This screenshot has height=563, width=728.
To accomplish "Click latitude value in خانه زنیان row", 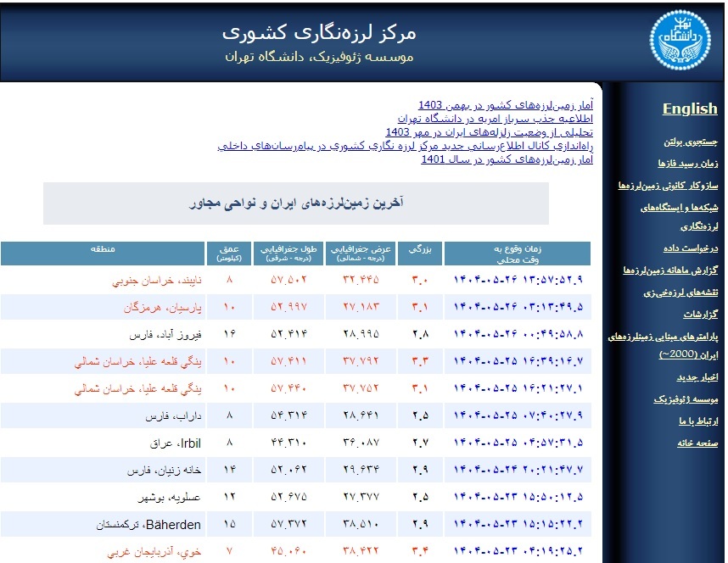I will [x=361, y=470].
